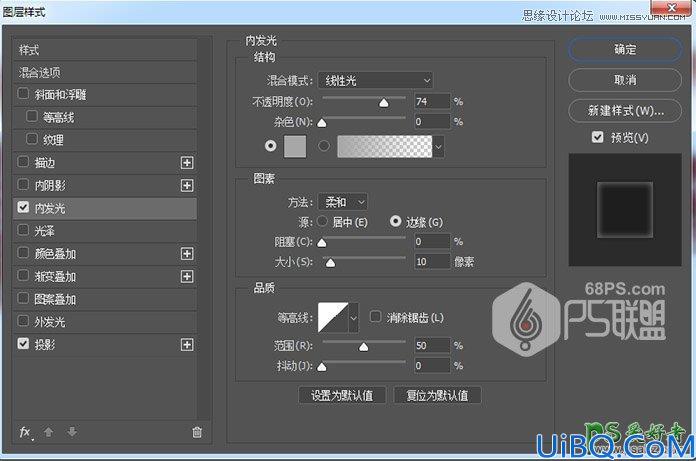Click the gradient preview bar
The width and height of the screenshot is (696, 461).
[384, 146]
